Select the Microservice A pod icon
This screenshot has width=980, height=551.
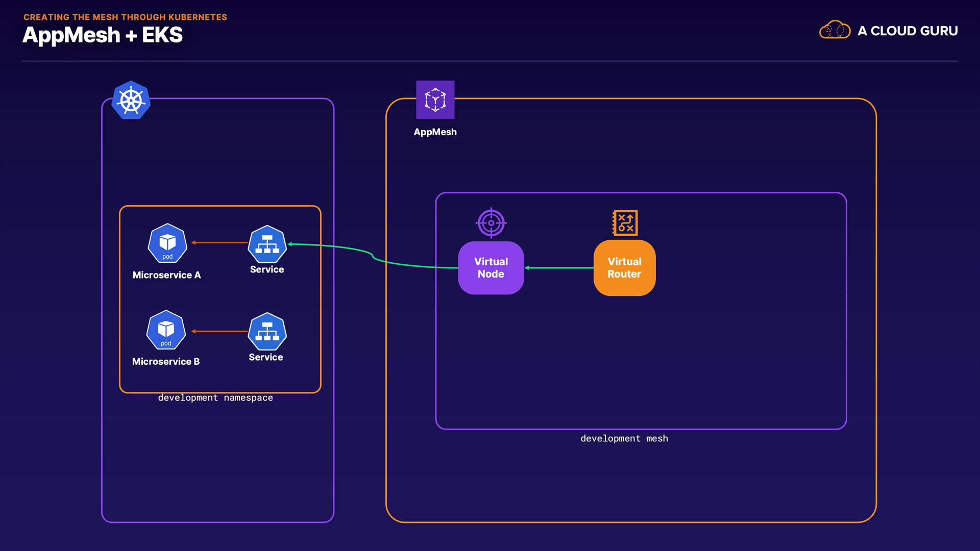(167, 243)
